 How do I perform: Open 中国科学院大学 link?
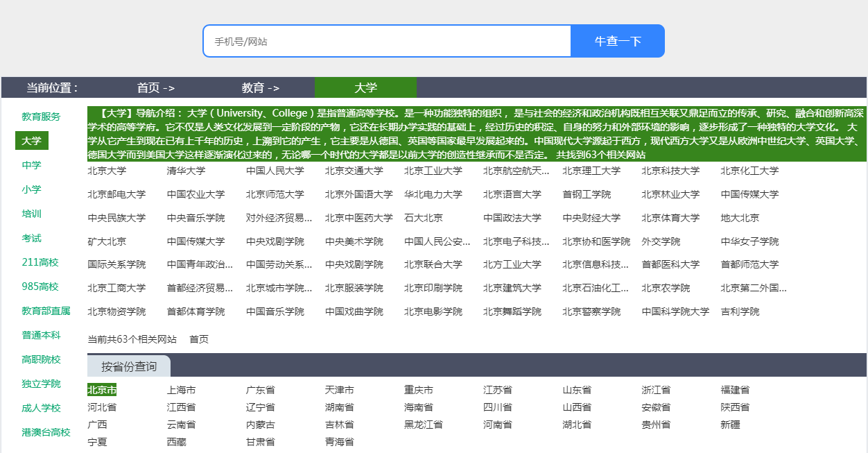pyautogui.click(x=675, y=311)
